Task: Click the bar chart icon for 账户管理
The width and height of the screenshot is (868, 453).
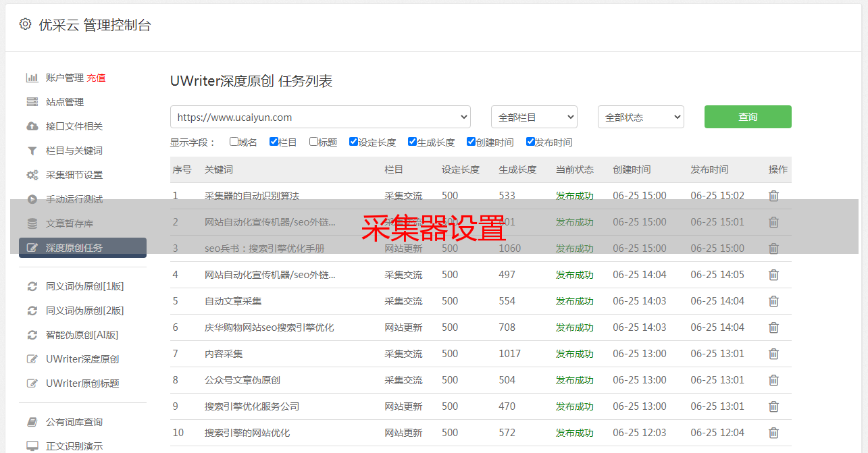Action: 32,78
